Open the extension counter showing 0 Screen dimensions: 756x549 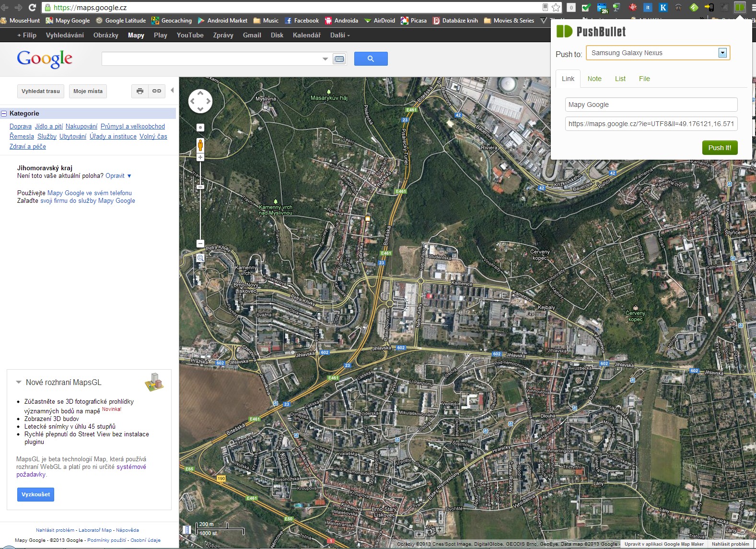[571, 7]
